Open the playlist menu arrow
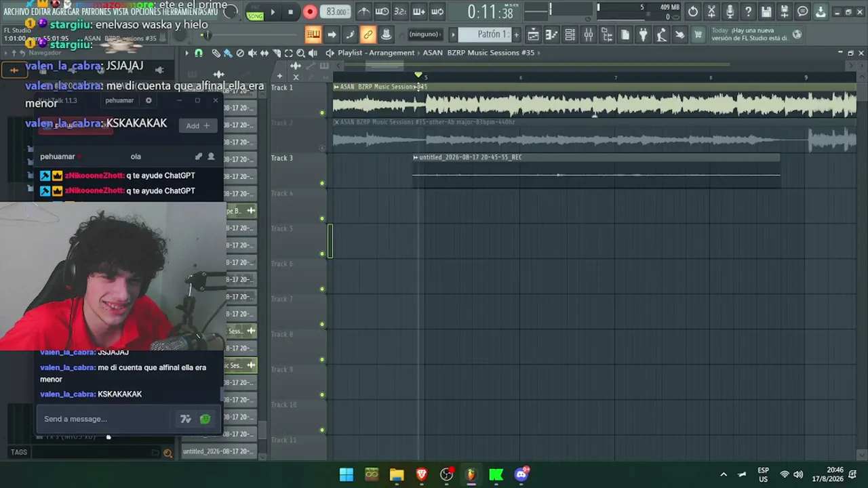The image size is (868, 488). point(187,53)
